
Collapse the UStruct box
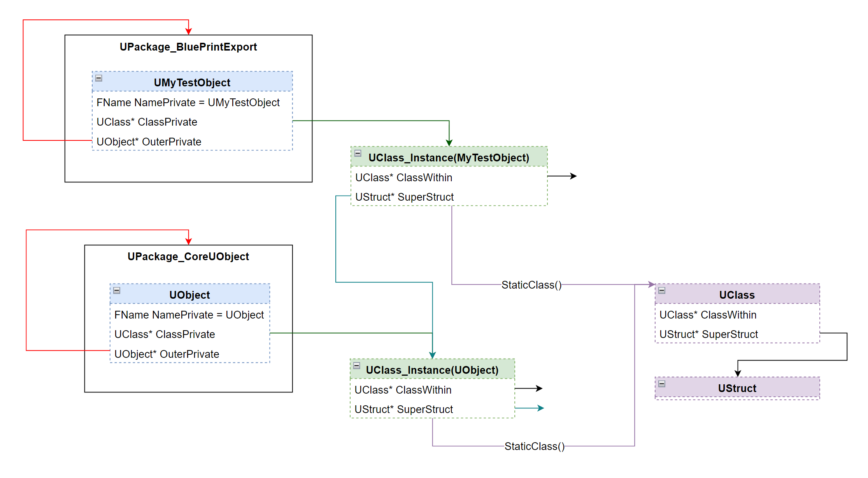pyautogui.click(x=662, y=384)
